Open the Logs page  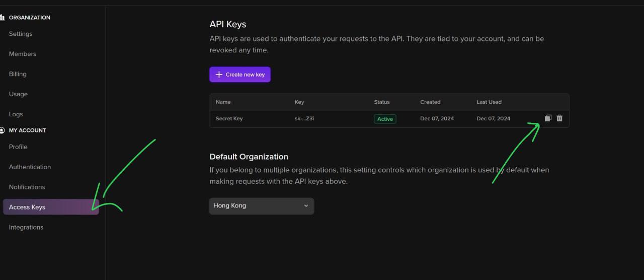click(x=16, y=114)
